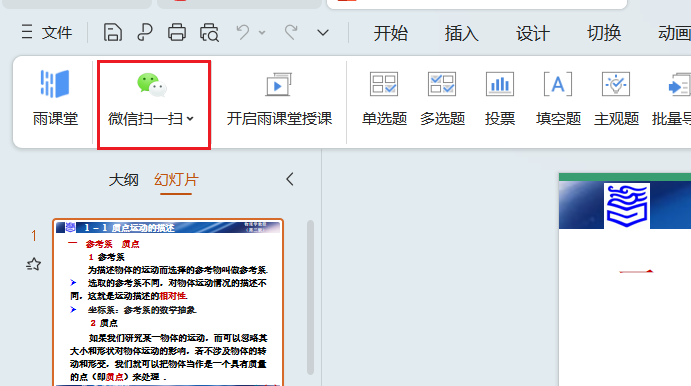This screenshot has width=691, height=386.
Task: Insert a 填空题 question
Action: click(558, 99)
